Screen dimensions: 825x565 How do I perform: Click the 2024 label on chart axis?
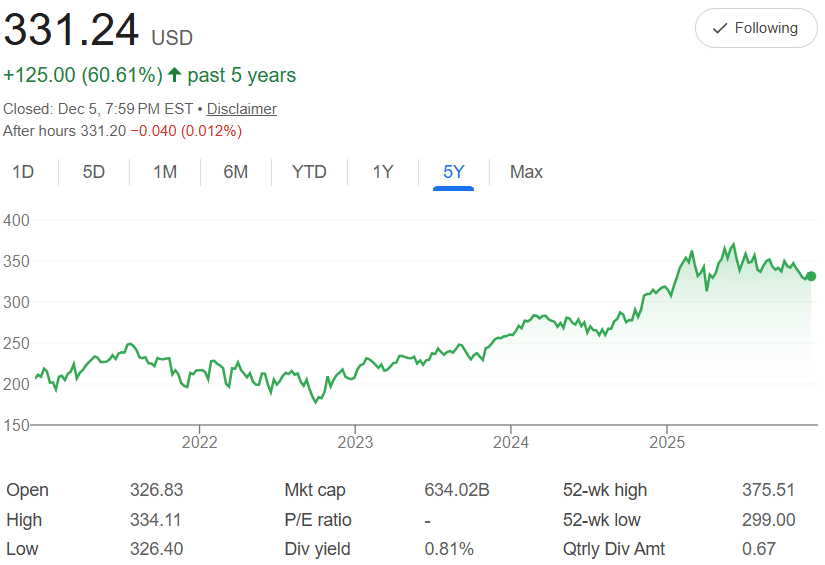tap(511, 441)
